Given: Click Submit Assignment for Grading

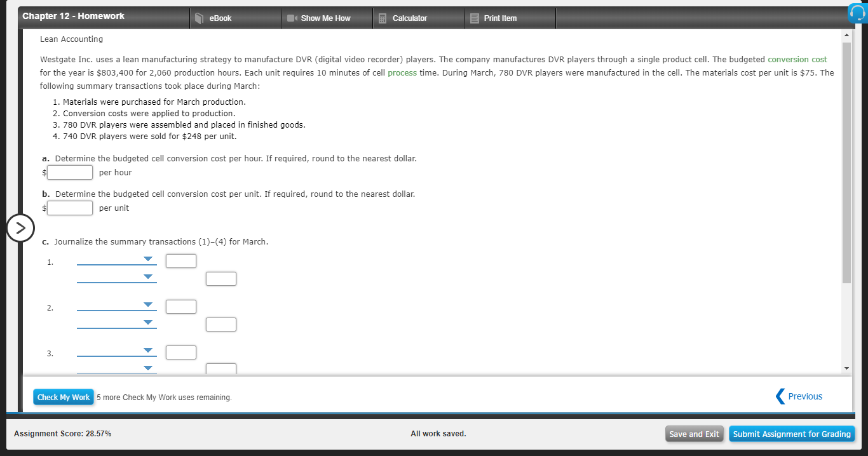Looking at the screenshot, I should [x=792, y=434].
